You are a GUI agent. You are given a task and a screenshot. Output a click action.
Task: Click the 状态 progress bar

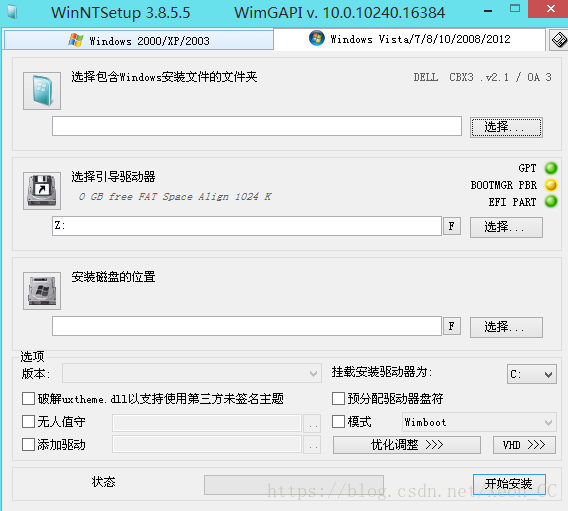(294, 485)
